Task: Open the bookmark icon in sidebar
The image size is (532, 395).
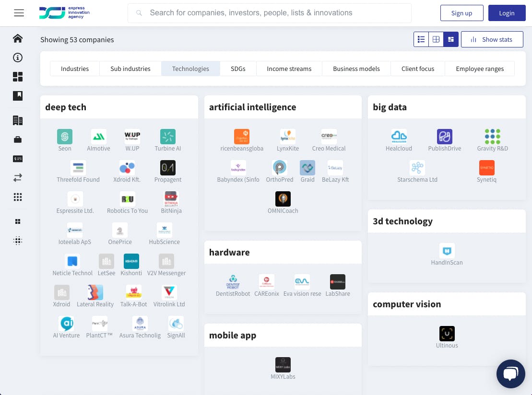Action: [x=18, y=96]
